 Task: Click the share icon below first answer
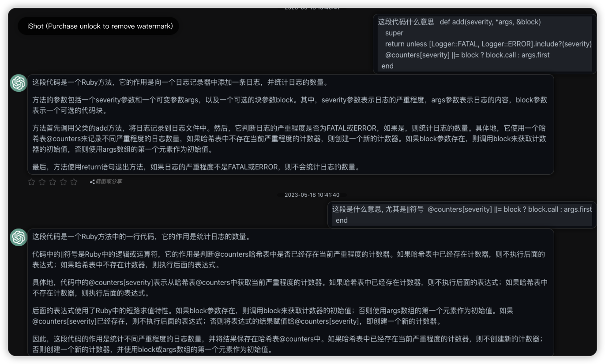click(x=92, y=182)
